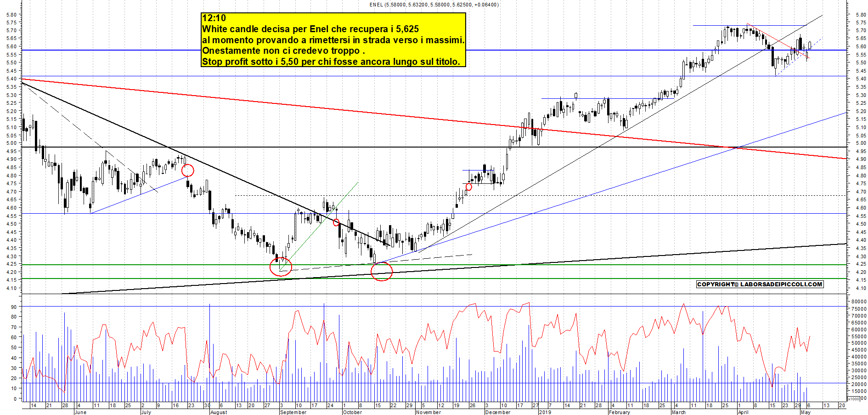This screenshot has height=415, width=868.
Task: Click the "July" month label on the time axis
Action: [146, 412]
